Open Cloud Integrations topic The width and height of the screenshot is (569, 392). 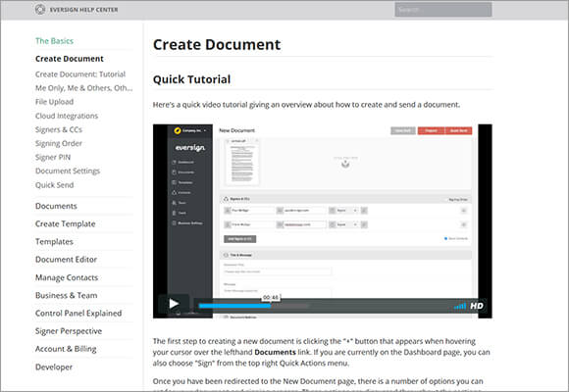[67, 116]
